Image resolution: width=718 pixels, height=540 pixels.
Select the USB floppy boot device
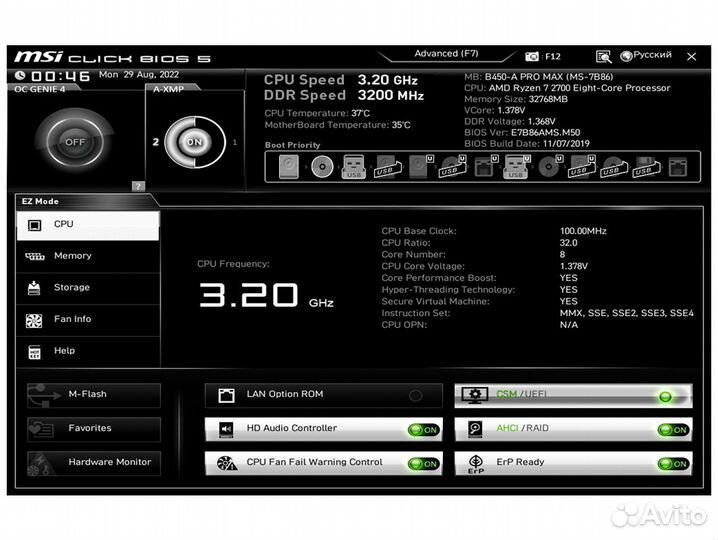tap(646, 167)
